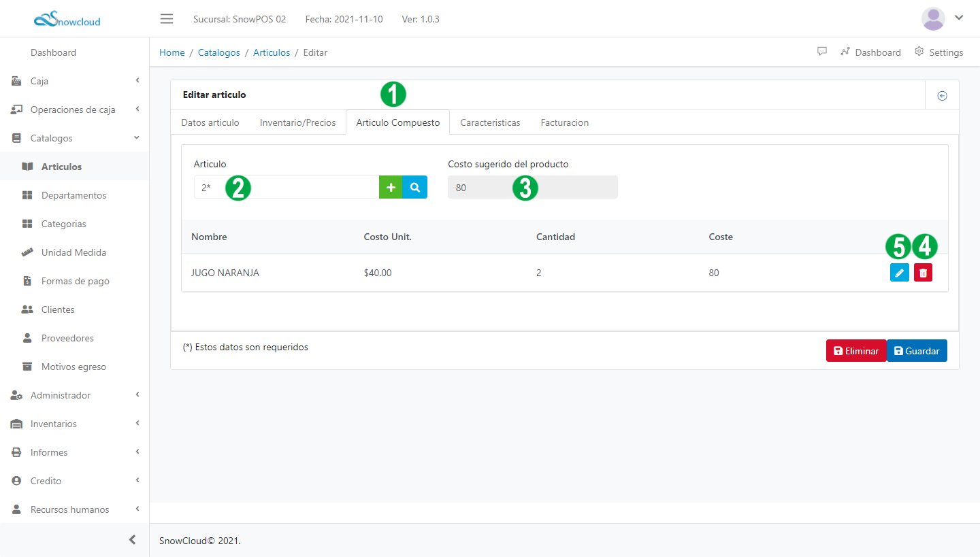980x557 pixels.
Task: Collapse the Catalogos sidebar menu
Action: point(74,138)
